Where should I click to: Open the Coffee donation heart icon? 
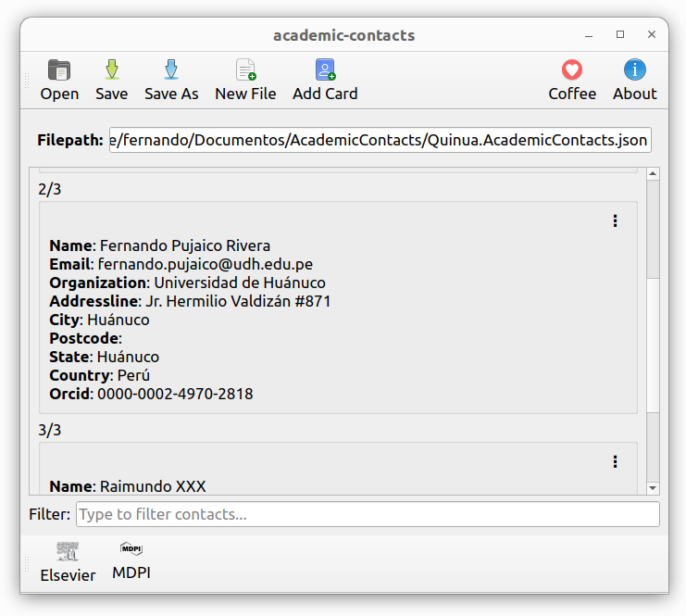(572, 80)
